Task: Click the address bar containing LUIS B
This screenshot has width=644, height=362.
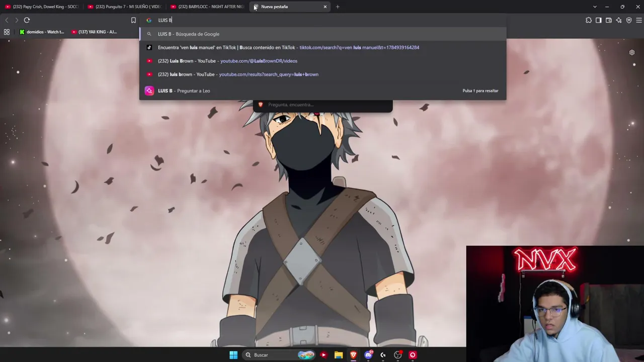Action: [x=322, y=20]
